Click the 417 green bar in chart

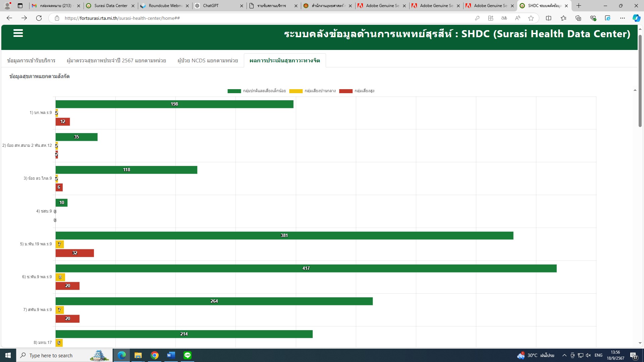[x=306, y=268]
